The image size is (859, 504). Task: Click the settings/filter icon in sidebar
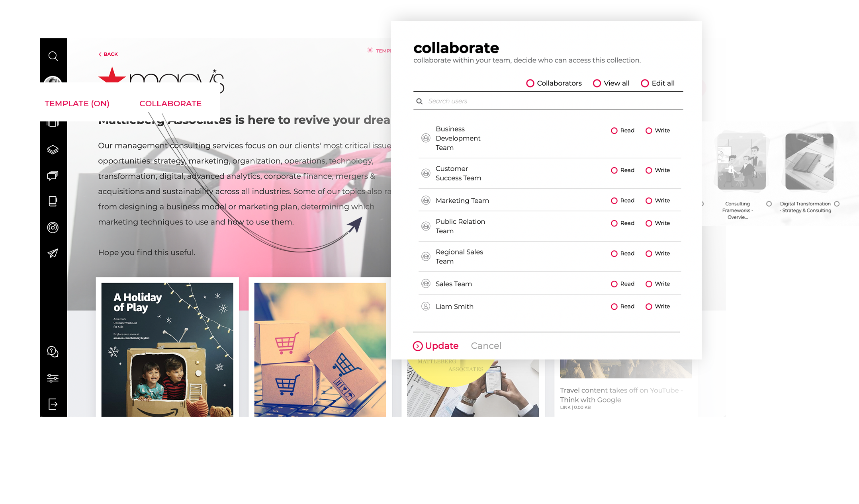pyautogui.click(x=52, y=379)
